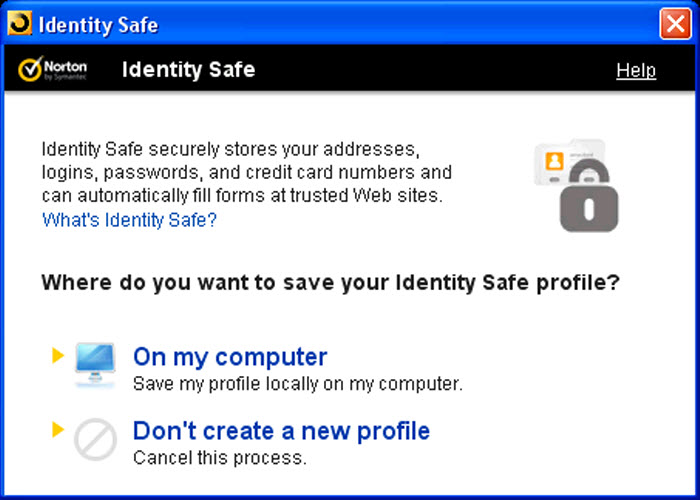The width and height of the screenshot is (700, 500).
Task: Click the gray cancel circle icon
Action: pyautogui.click(x=95, y=439)
